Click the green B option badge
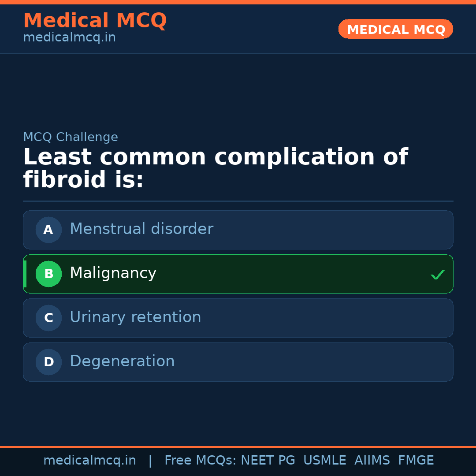Image resolution: width=476 pixels, height=476 pixels. (48, 274)
